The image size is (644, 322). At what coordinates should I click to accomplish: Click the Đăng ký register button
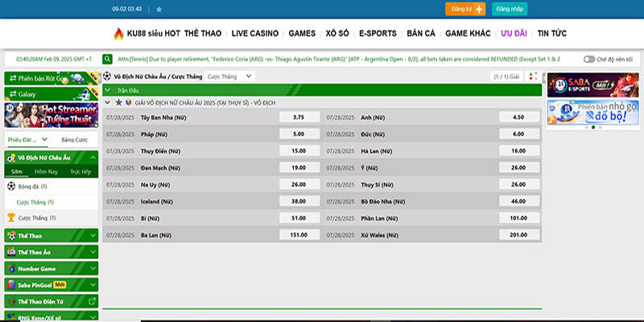[x=464, y=9]
